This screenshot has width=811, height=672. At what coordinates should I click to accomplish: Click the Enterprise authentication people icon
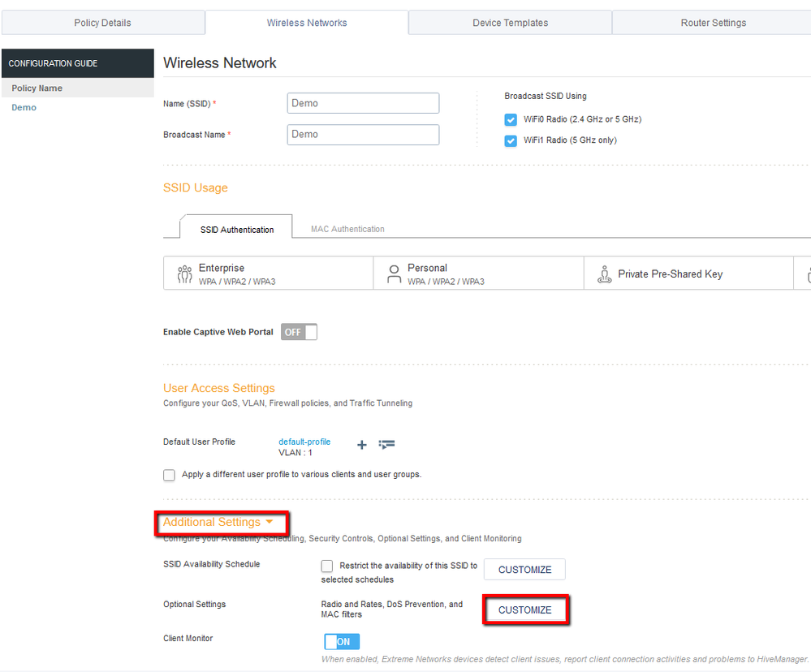click(184, 274)
